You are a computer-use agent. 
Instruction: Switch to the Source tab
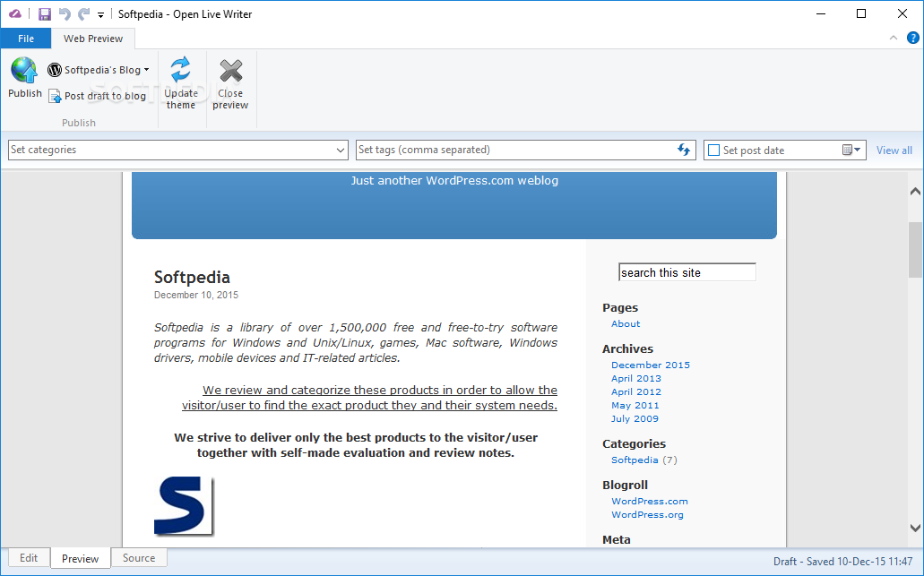(139, 558)
